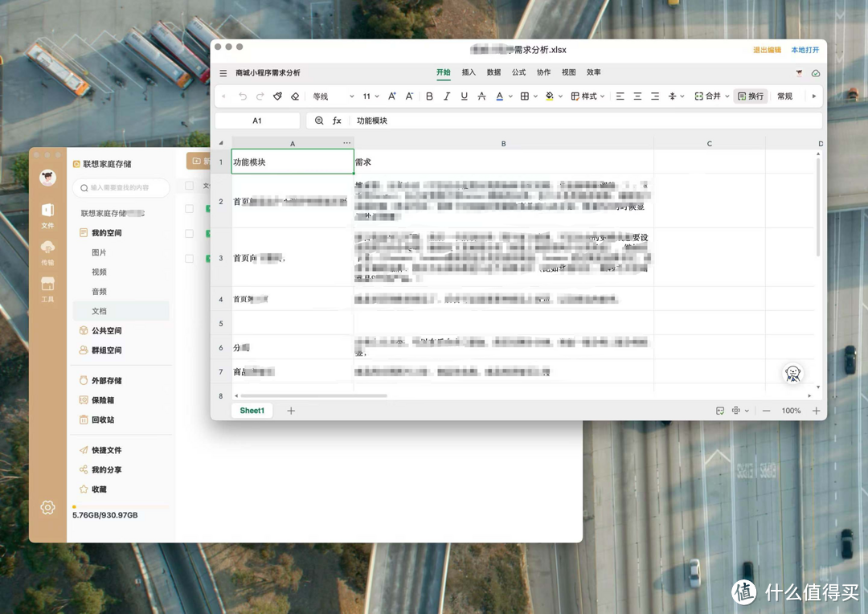This screenshot has height=614, width=868.
Task: Click the magnifier search icon near the formula bar
Action: point(320,121)
